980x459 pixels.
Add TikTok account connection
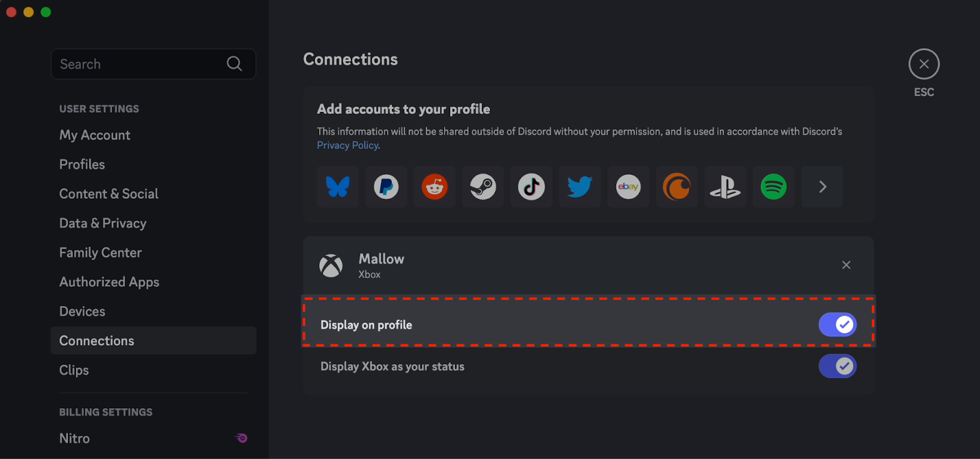point(531,187)
